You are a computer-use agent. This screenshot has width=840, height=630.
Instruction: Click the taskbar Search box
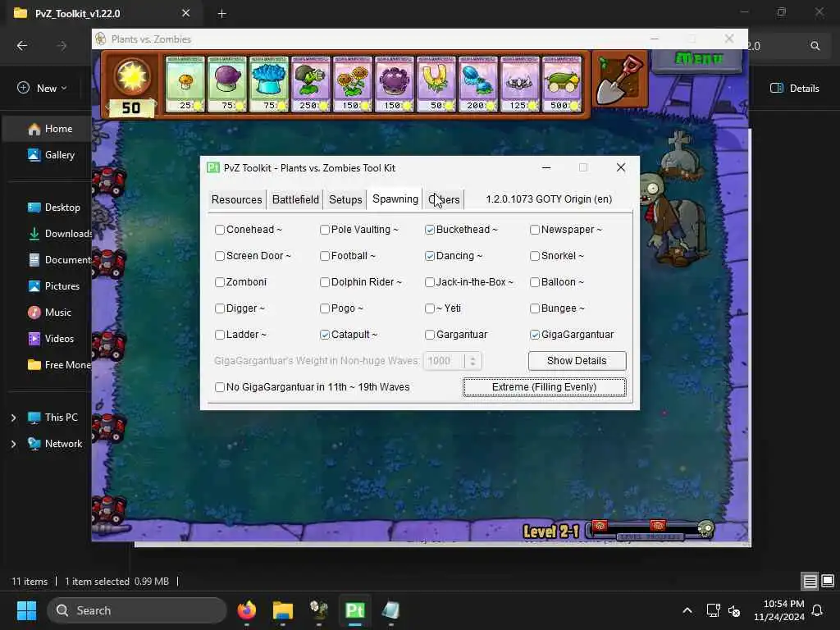tap(137, 610)
